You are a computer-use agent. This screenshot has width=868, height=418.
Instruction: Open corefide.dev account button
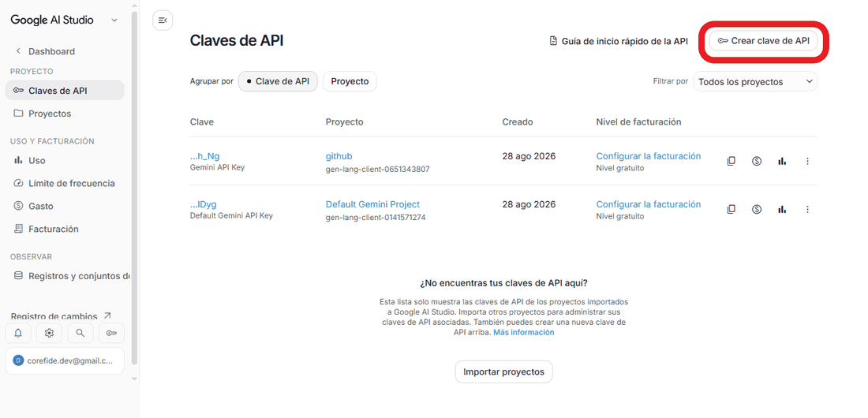[65, 360]
